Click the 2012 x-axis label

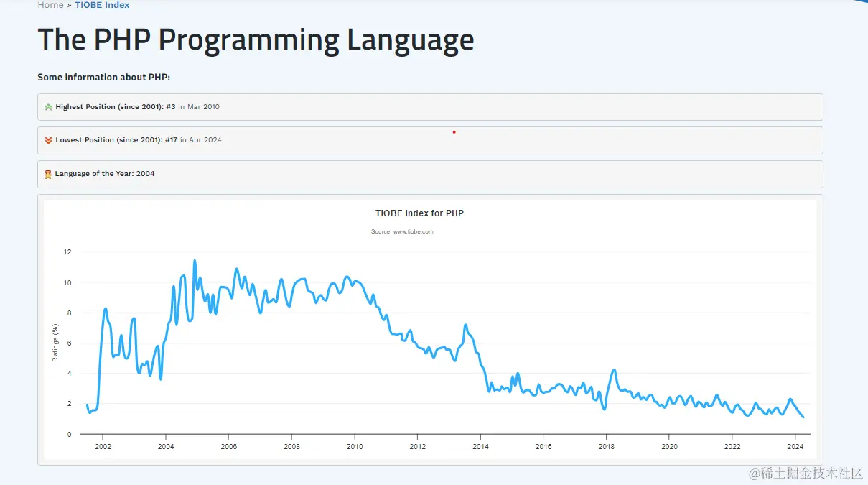(x=417, y=446)
